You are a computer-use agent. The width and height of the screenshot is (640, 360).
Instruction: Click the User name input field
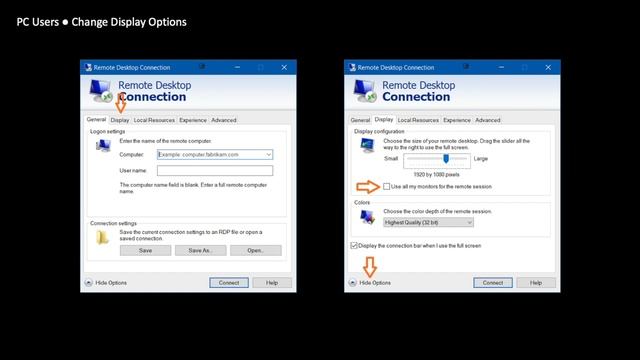(x=215, y=171)
